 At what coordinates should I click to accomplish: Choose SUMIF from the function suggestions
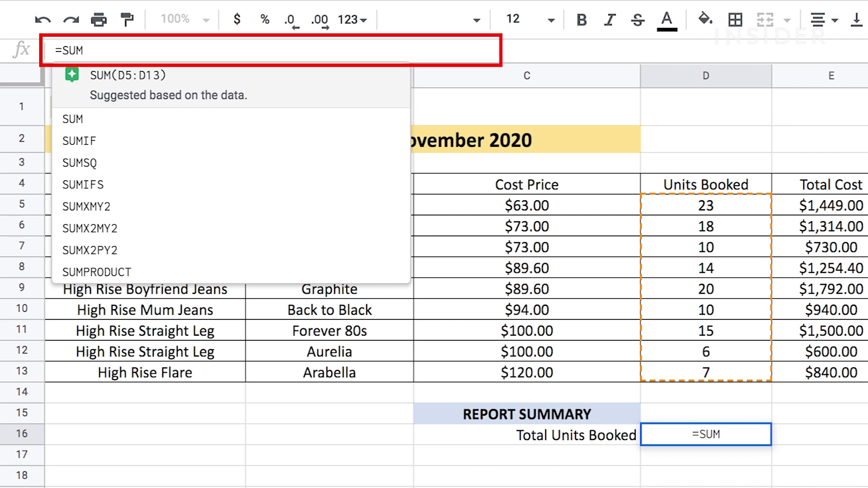79,141
